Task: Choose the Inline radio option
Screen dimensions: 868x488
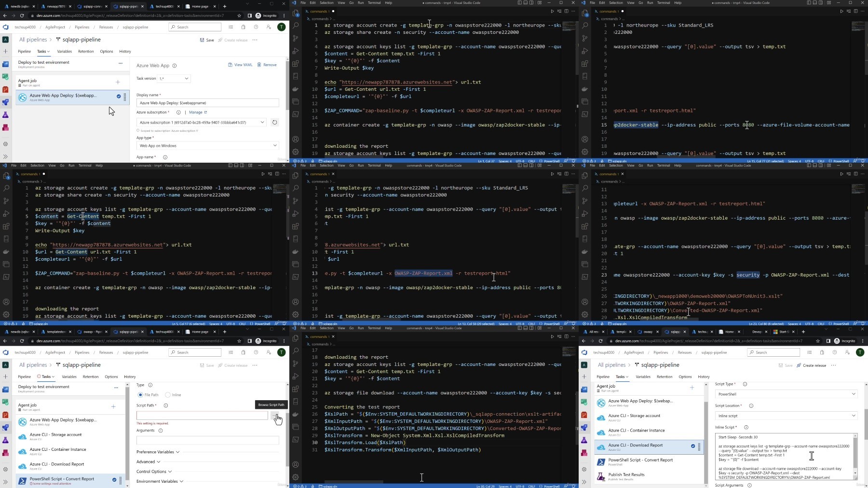Action: 173,395
